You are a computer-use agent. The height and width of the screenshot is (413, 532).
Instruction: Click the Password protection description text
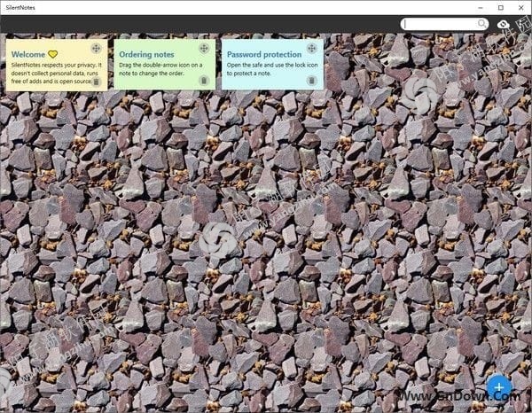click(264, 69)
